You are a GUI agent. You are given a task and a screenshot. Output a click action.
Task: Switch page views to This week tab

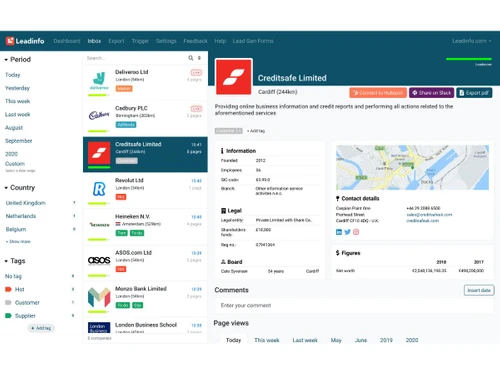pyautogui.click(x=267, y=340)
